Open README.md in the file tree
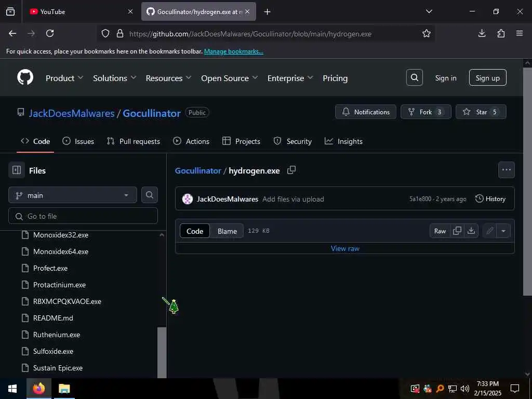532x399 pixels. (x=53, y=318)
